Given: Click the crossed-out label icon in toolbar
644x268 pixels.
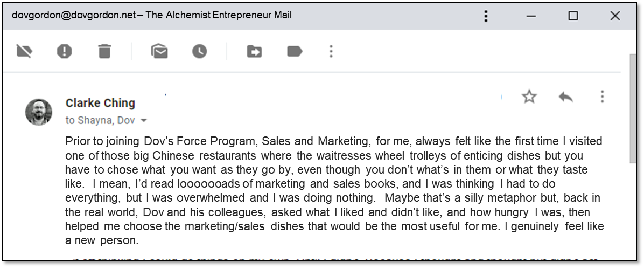Looking at the screenshot, I should (24, 51).
